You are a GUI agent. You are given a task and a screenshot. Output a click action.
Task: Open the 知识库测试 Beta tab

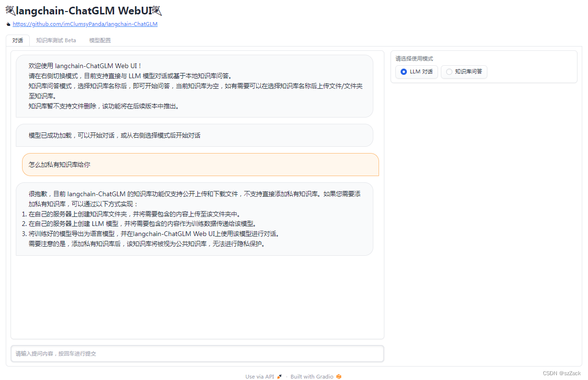tap(56, 40)
